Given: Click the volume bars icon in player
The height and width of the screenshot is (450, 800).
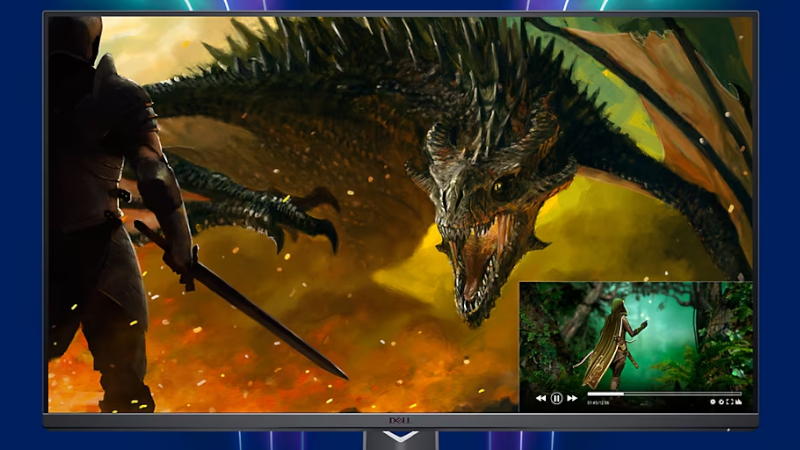Looking at the screenshot, I should point(739,402).
